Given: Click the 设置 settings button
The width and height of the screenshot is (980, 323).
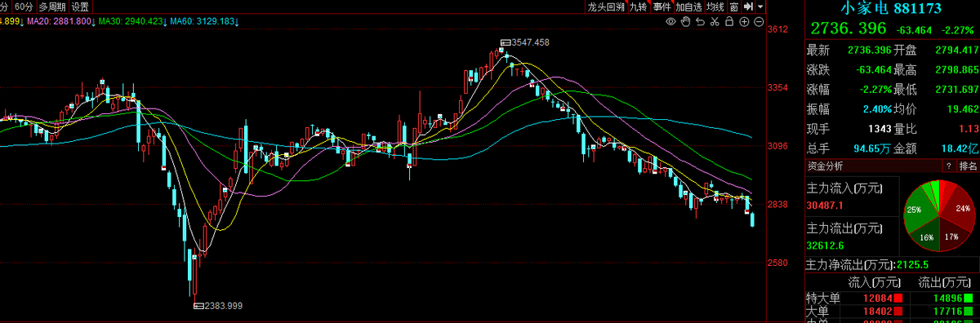Looking at the screenshot, I should pyautogui.click(x=79, y=7).
